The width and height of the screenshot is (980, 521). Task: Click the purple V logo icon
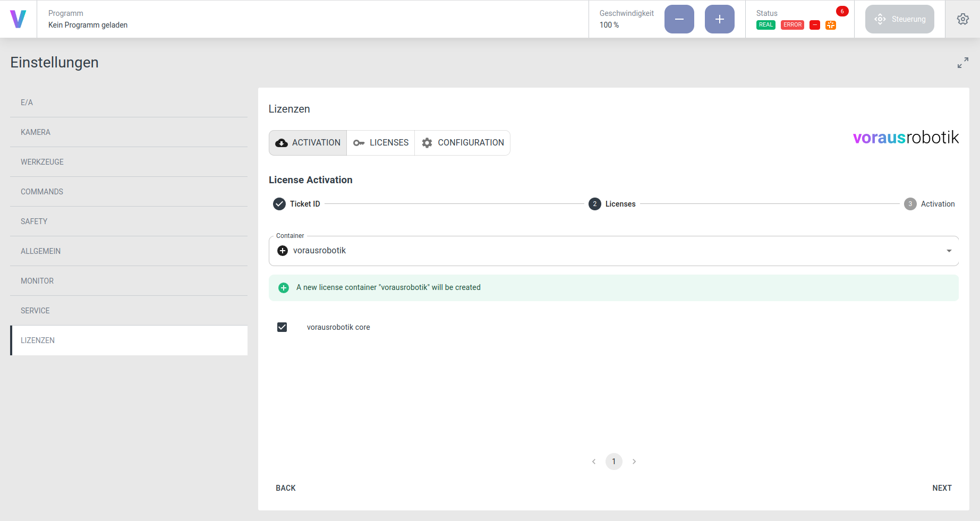coord(18,19)
